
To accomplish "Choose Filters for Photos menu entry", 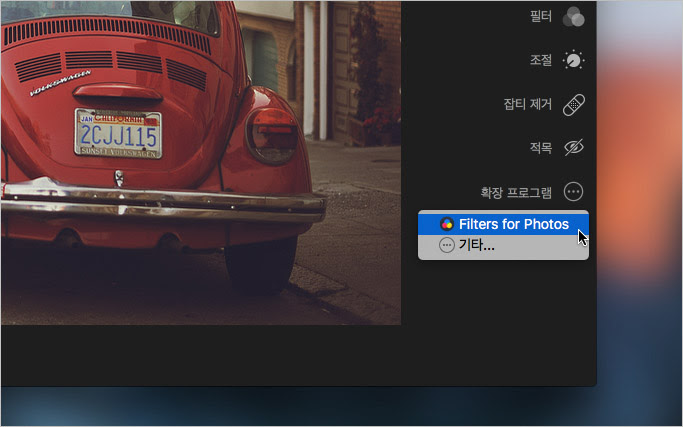I will (x=503, y=224).
